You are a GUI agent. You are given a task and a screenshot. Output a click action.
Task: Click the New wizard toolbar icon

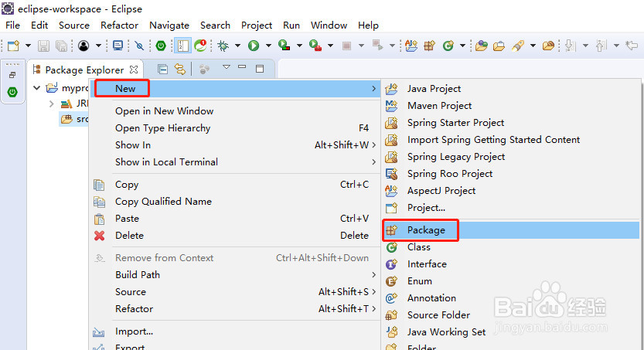(x=14, y=46)
